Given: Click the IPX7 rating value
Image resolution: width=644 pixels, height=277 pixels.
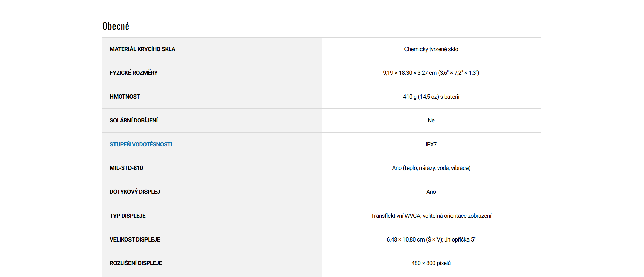Looking at the screenshot, I should pyautogui.click(x=431, y=144).
